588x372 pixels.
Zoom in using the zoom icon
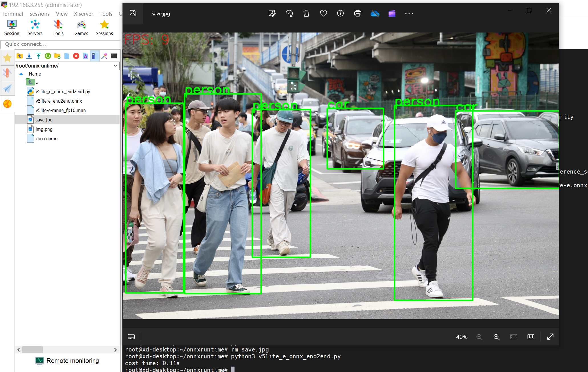coord(496,337)
